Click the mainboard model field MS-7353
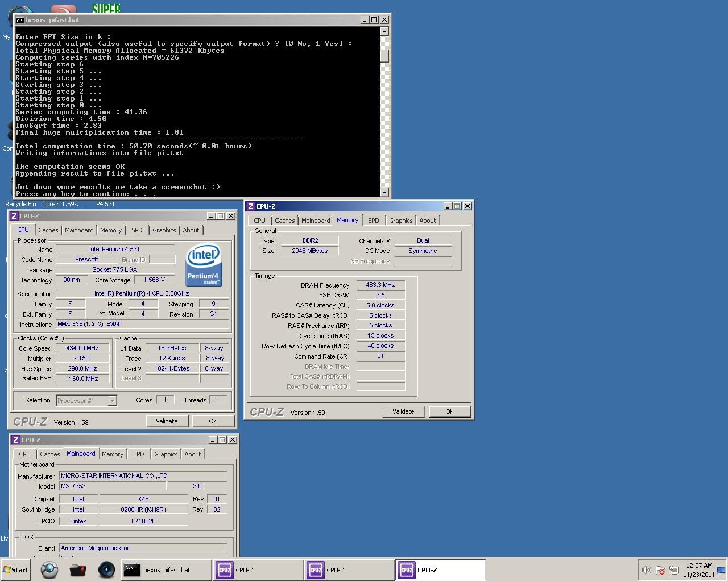Screen dimensions: 728x582 tap(113, 486)
